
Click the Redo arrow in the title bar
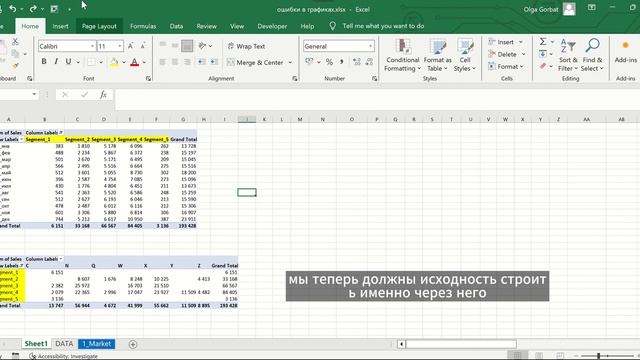33,9
